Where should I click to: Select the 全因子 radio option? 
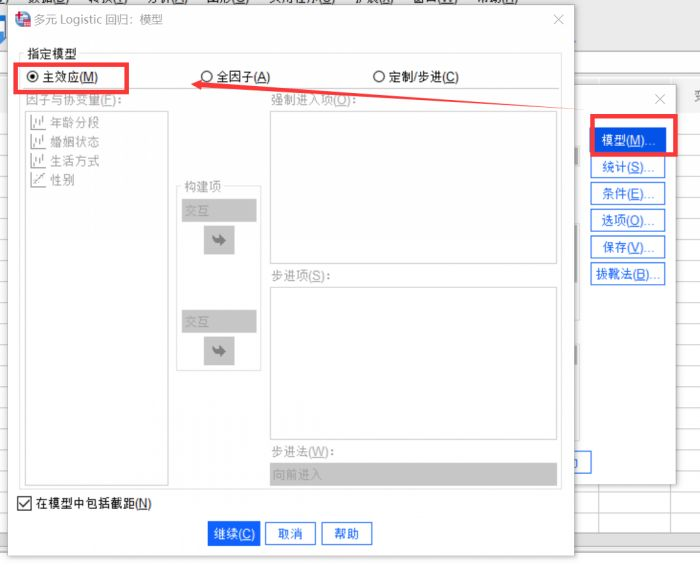point(207,77)
